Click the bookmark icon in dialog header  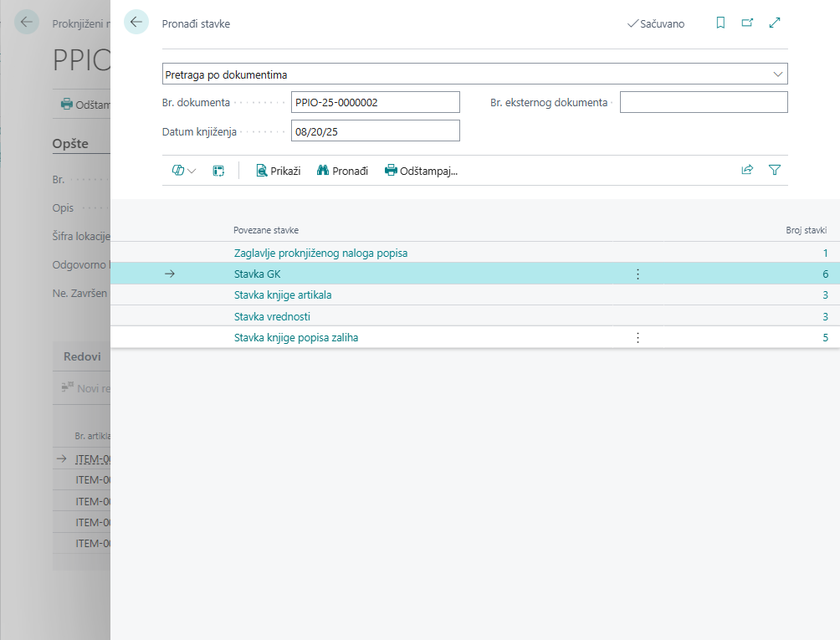720,23
